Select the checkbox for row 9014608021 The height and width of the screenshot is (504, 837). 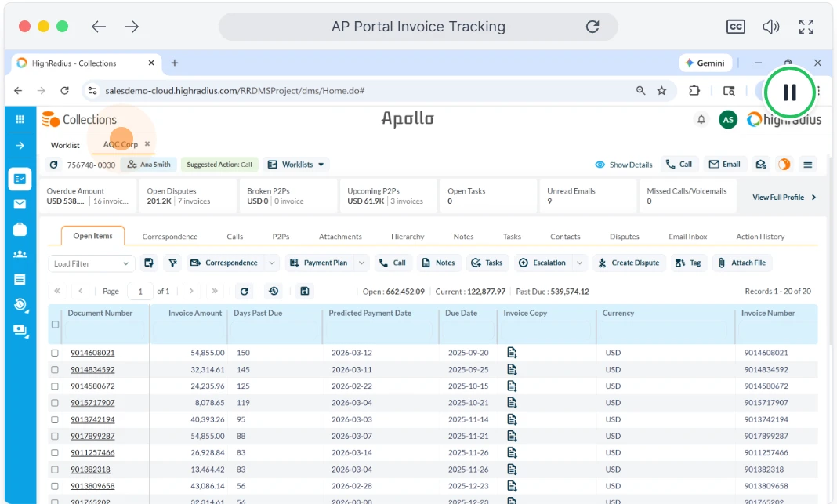coord(54,353)
